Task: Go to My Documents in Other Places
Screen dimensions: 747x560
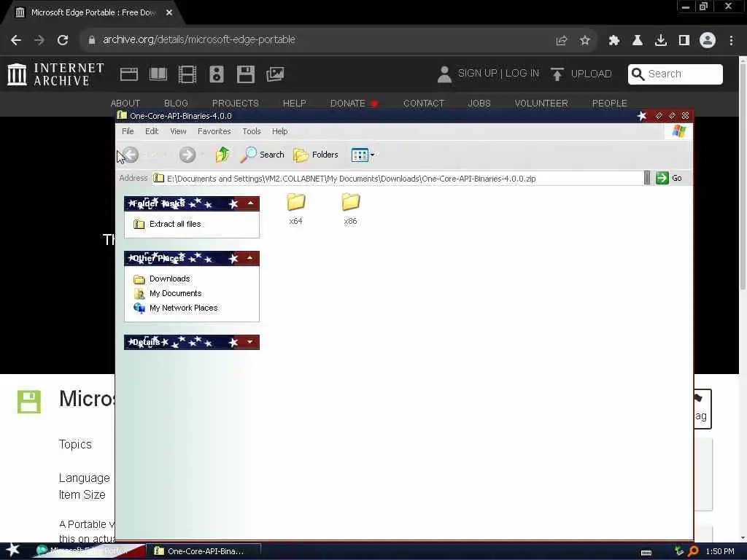Action: 175,293
